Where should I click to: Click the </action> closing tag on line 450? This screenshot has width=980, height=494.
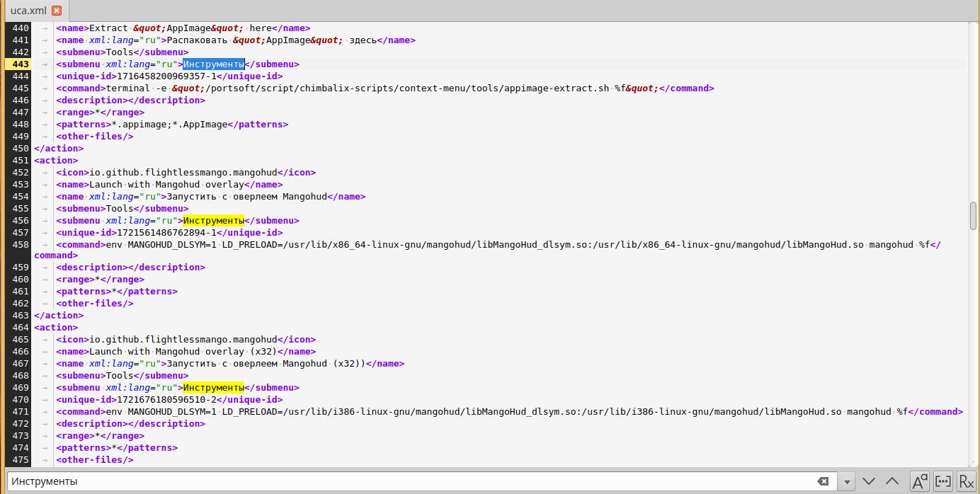[x=59, y=149]
